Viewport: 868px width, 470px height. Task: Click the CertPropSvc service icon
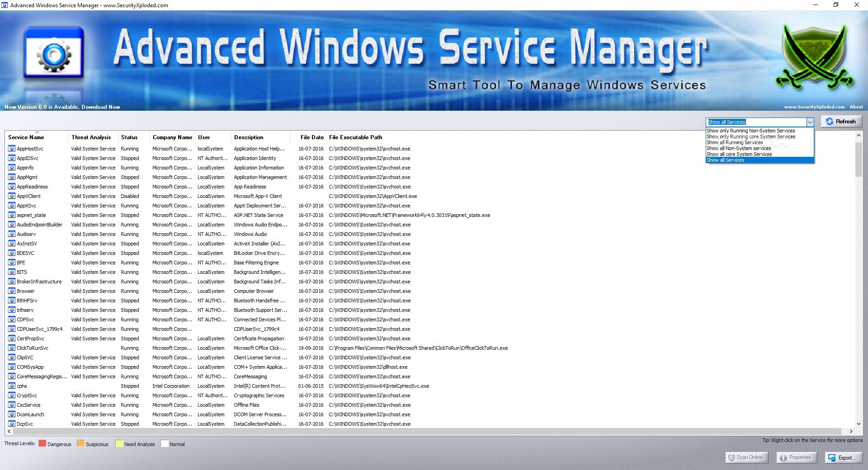(12, 338)
